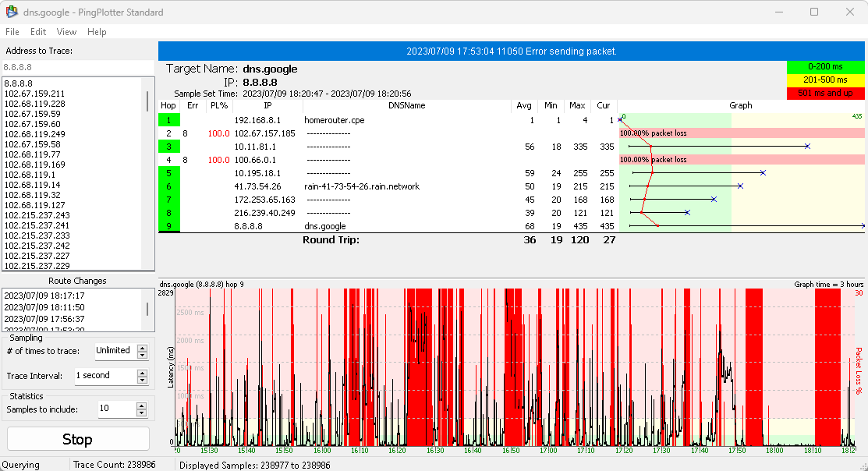Select route change 2023/07/09 18:11:50

[x=44, y=307]
